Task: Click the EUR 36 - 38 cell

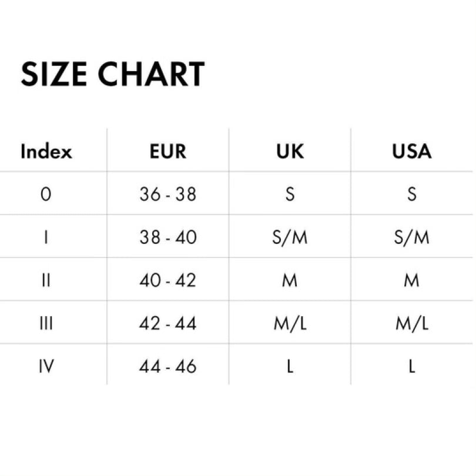Action: tap(167, 194)
